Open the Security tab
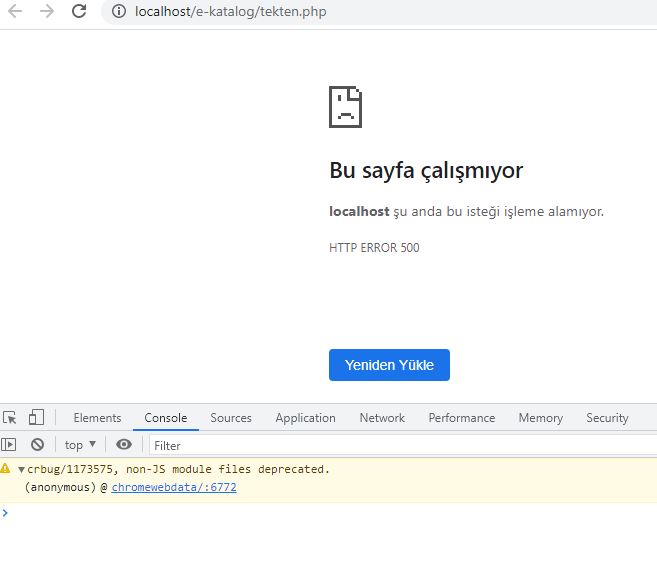 pyautogui.click(x=607, y=418)
